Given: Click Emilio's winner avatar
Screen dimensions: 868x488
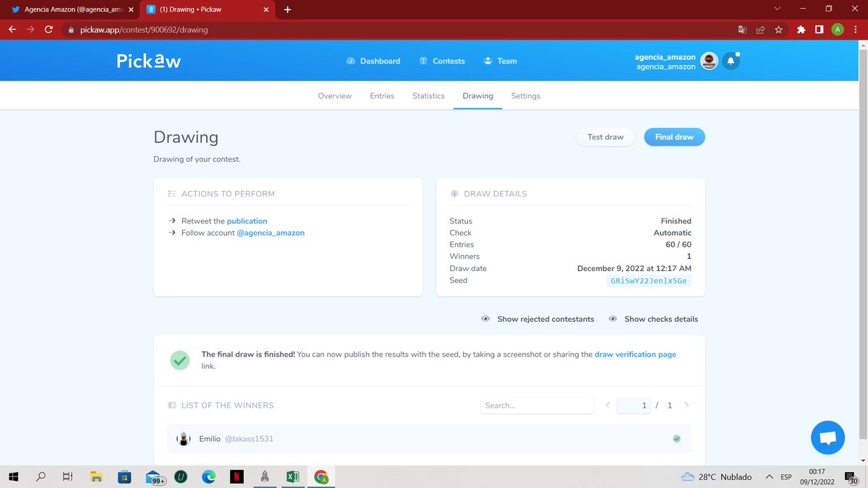Looking at the screenshot, I should coord(184,439).
